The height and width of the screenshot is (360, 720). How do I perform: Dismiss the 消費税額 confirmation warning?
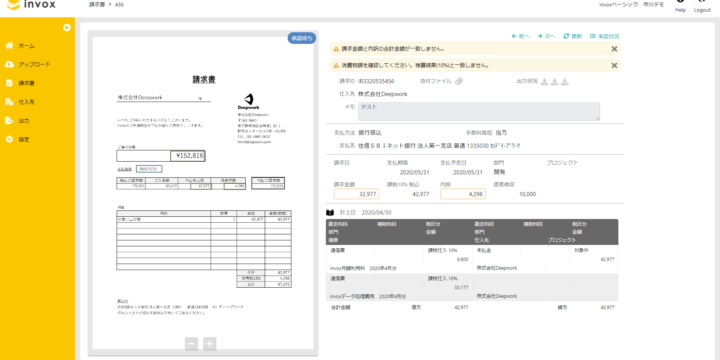click(x=614, y=65)
